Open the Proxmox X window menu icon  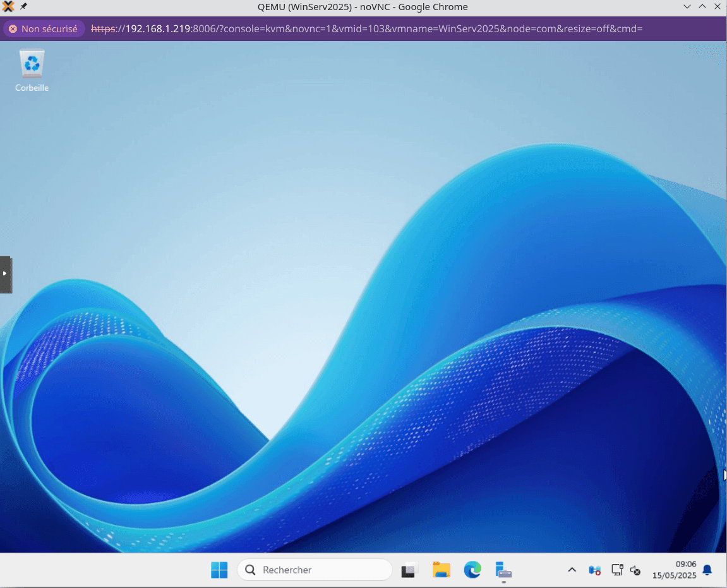pos(8,6)
